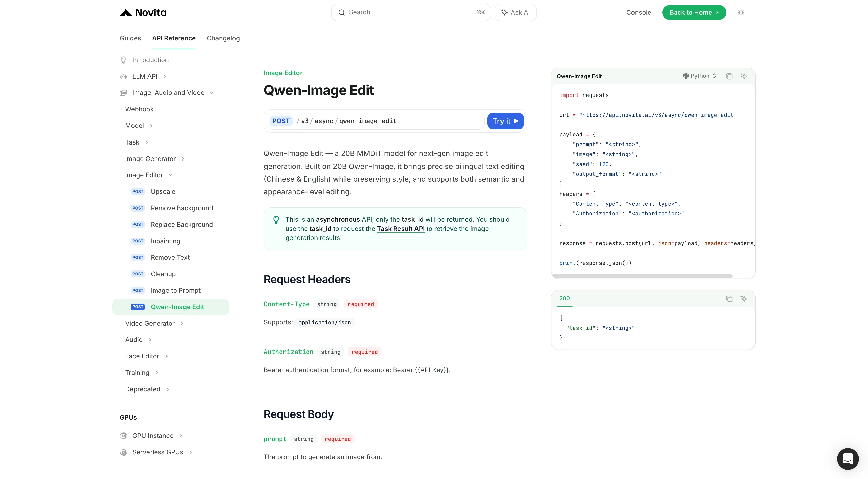Collapse the Image Editor submenu
The width and height of the screenshot is (868, 479).
[170, 175]
